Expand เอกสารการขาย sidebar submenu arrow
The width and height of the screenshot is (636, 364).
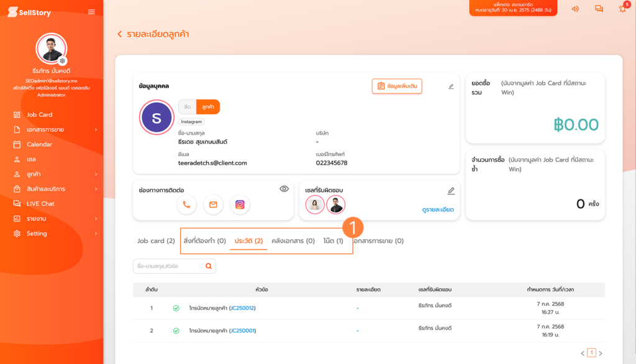96,130
